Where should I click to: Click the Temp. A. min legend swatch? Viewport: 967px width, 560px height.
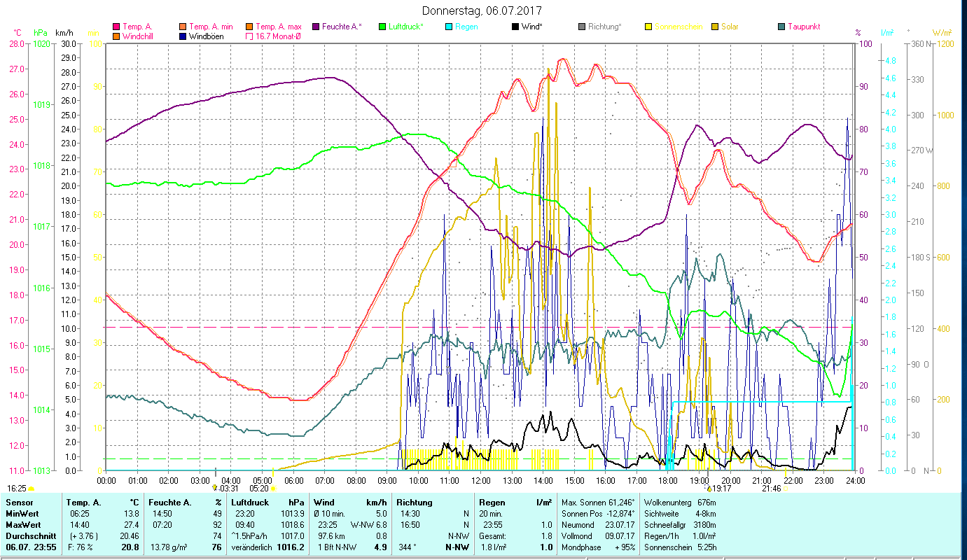pyautogui.click(x=183, y=27)
